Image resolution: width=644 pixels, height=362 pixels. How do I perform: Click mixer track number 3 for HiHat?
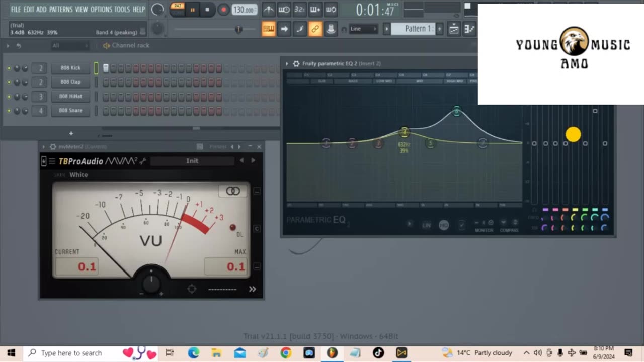[x=40, y=96]
